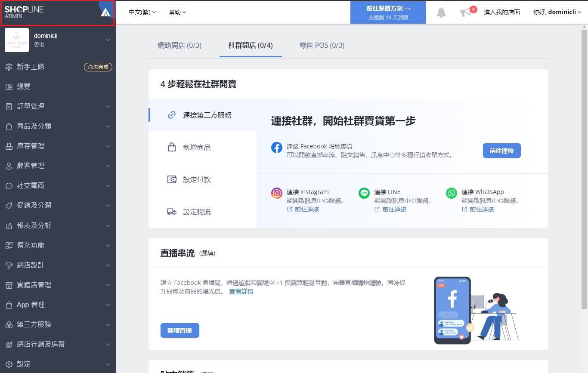Click the store logo thumbnail

[17, 40]
